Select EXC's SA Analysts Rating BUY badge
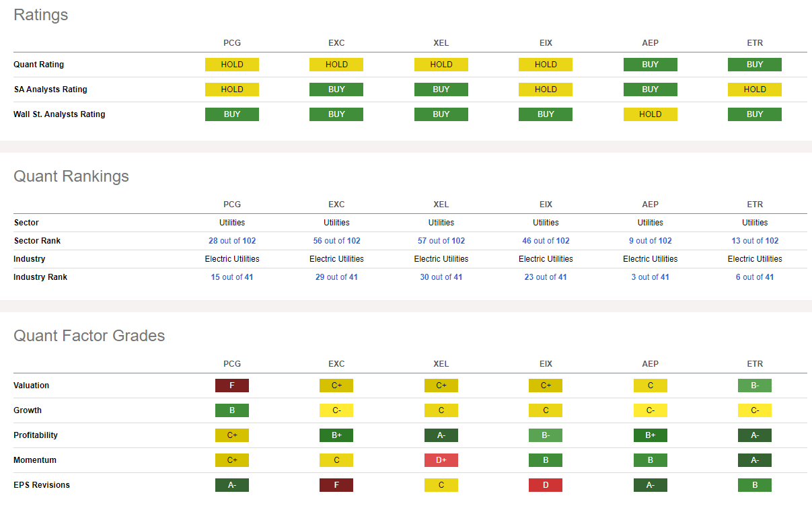The height and width of the screenshot is (510, 812). tap(336, 89)
